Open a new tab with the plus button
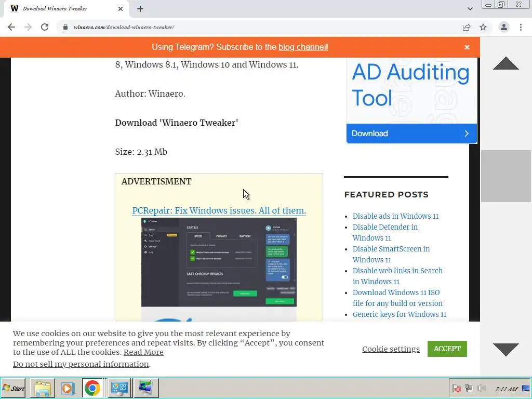 [140, 9]
